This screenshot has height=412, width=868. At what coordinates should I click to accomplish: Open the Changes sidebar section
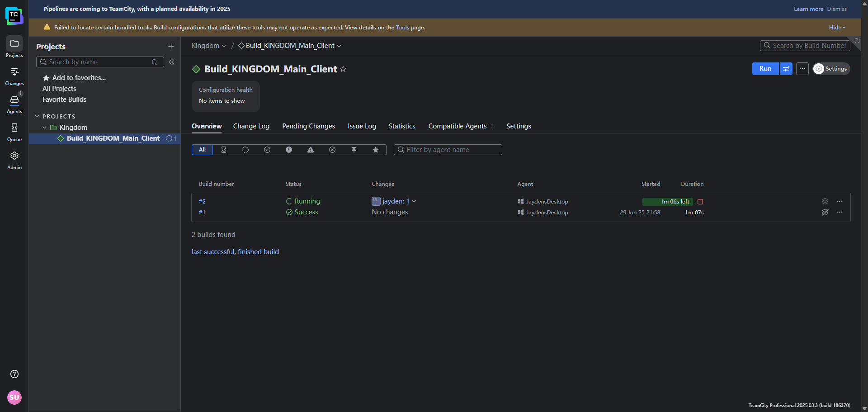(14, 76)
